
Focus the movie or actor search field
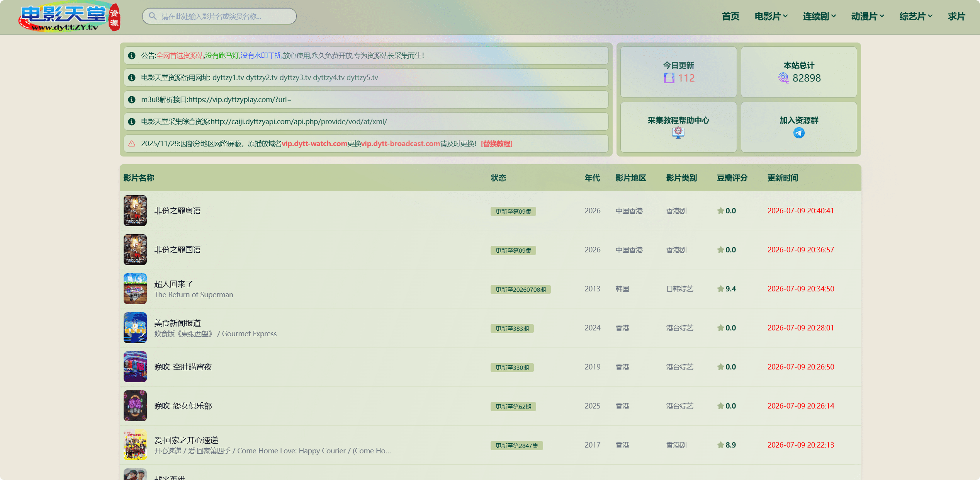[x=219, y=16]
